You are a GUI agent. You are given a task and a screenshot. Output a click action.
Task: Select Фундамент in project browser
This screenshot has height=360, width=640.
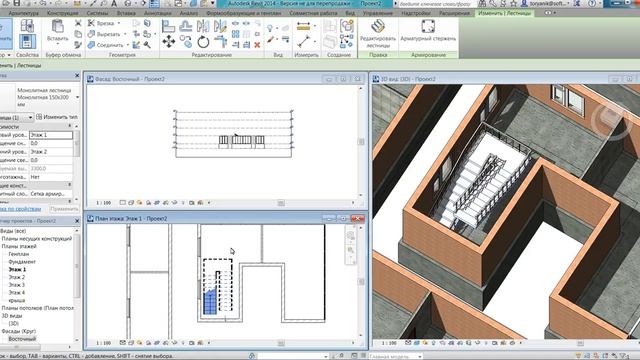22,262
